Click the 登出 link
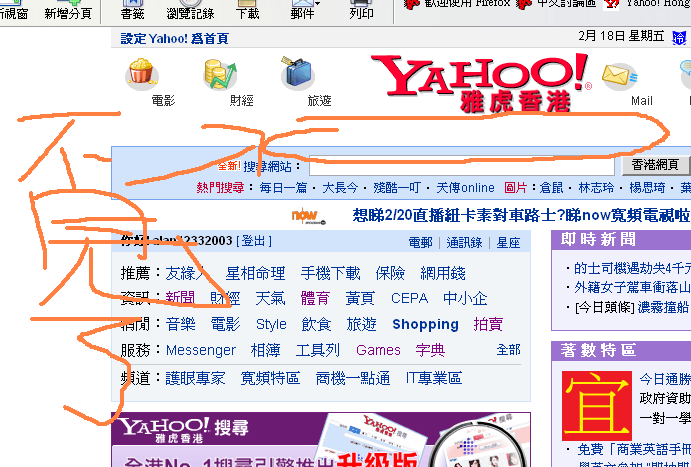691x467 pixels. pos(254,241)
